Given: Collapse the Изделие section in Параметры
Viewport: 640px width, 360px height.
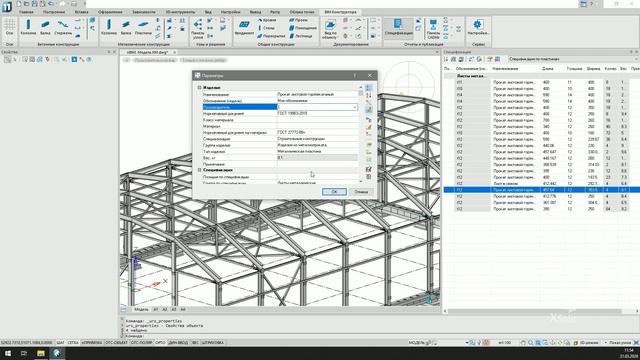Looking at the screenshot, I should tap(200, 87).
